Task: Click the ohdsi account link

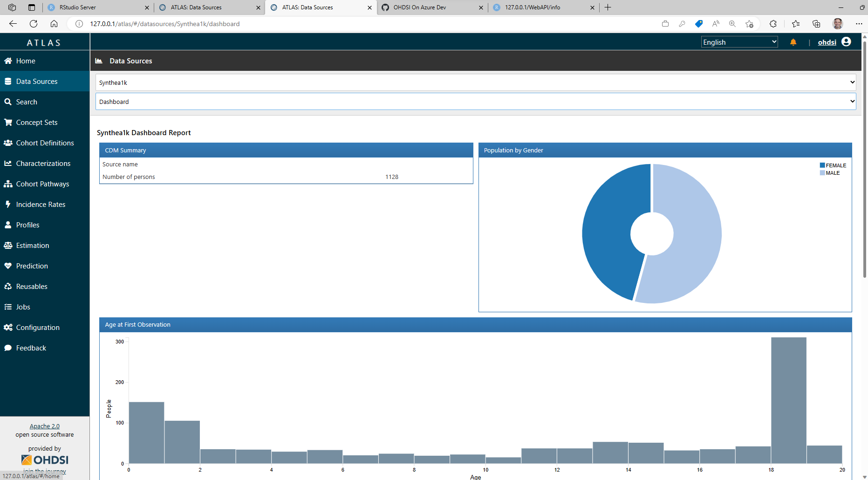Action: (827, 42)
